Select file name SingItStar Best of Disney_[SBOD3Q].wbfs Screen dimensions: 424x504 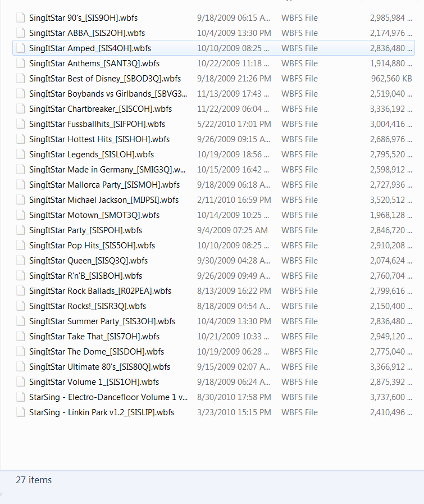[x=105, y=79]
